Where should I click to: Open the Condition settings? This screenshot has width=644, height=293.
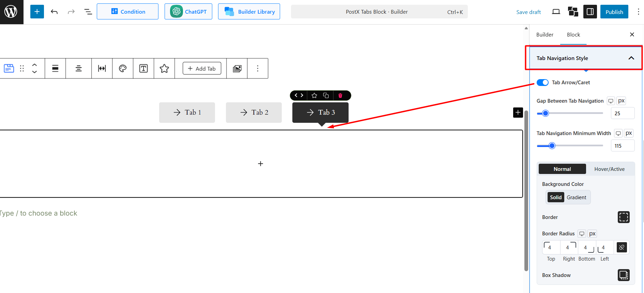pos(127,12)
